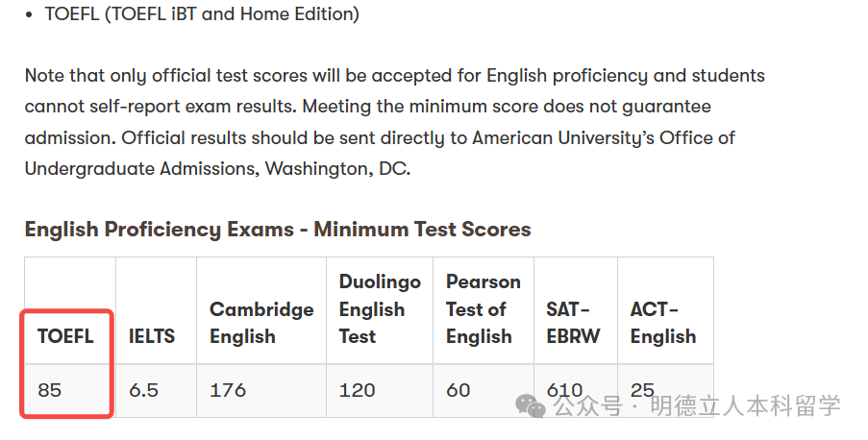Select the Duolingo score cell showing 120

pos(358,390)
